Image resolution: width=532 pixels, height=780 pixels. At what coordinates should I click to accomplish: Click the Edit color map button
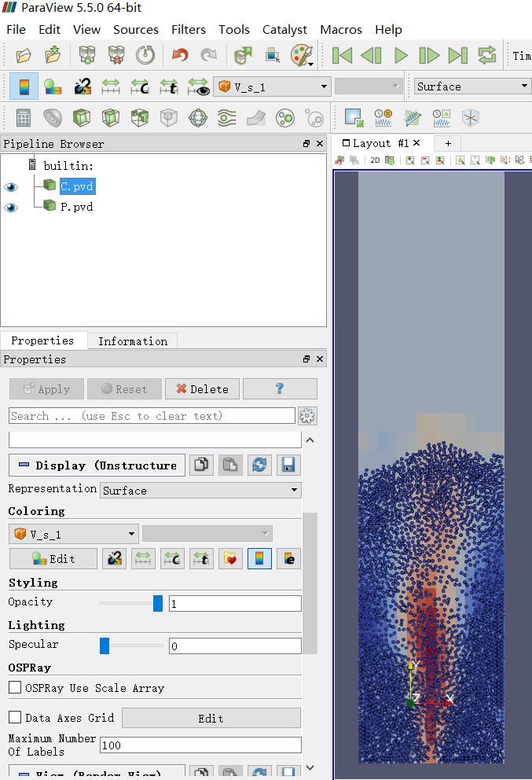point(53,558)
